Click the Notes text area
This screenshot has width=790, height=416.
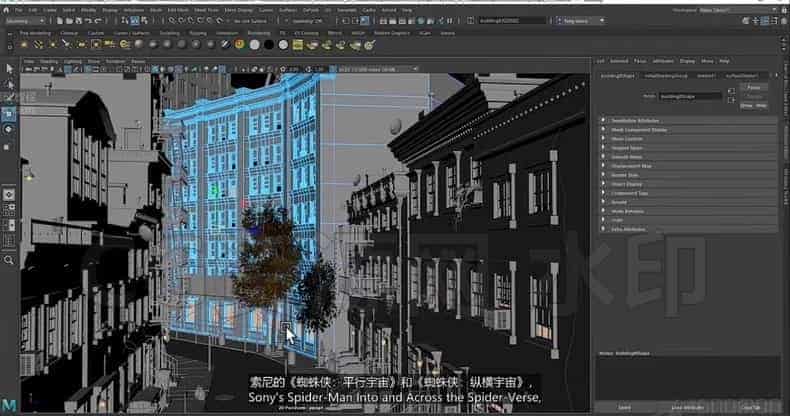tap(688, 378)
